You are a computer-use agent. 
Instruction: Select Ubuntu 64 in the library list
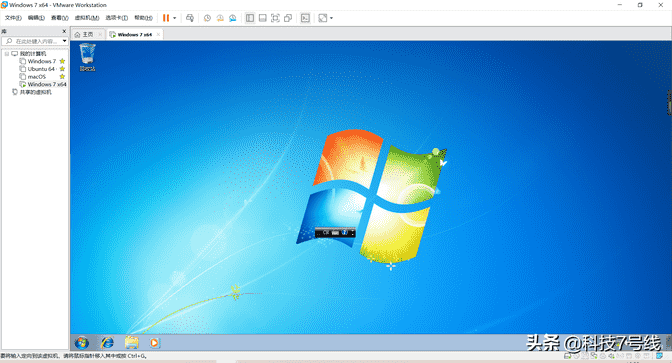coord(41,69)
